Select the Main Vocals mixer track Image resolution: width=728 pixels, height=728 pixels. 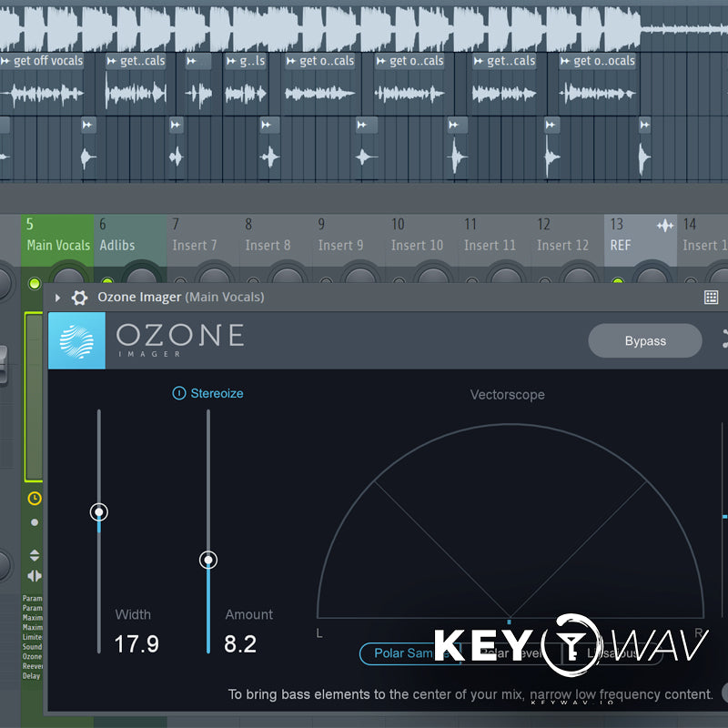58,238
